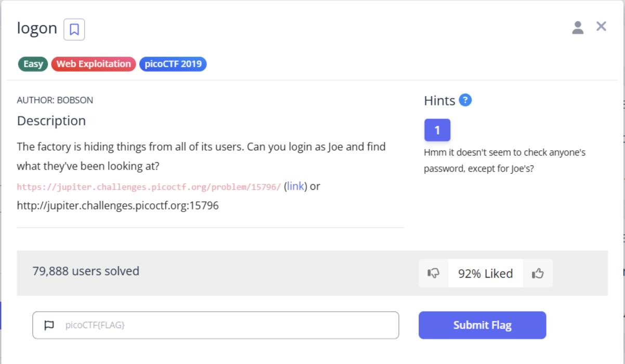This screenshot has width=625, height=364.
Task: Focus the picoCTF{FLAG} input field
Action: point(216,326)
